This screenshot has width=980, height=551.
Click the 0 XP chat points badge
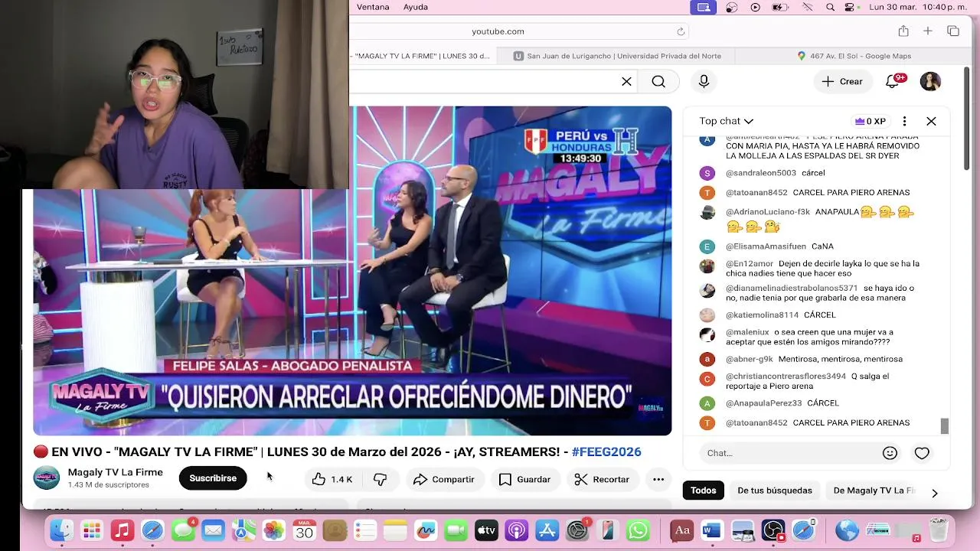(871, 121)
